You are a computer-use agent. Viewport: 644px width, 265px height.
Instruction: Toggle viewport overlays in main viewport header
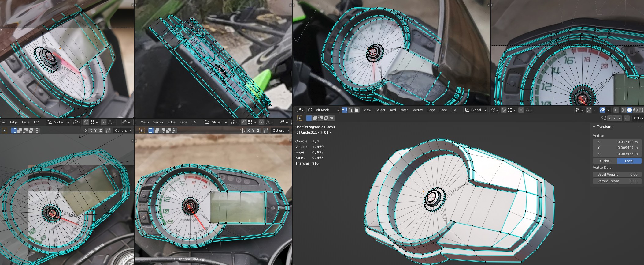click(x=602, y=110)
